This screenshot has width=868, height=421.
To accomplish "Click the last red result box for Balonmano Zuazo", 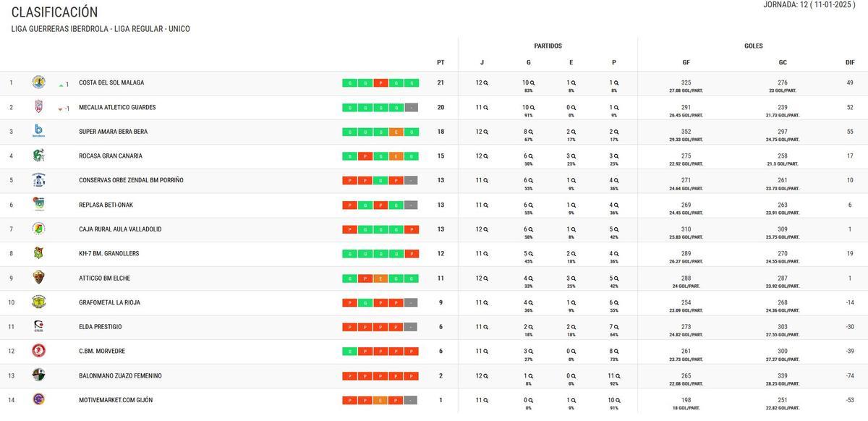I will tap(412, 375).
